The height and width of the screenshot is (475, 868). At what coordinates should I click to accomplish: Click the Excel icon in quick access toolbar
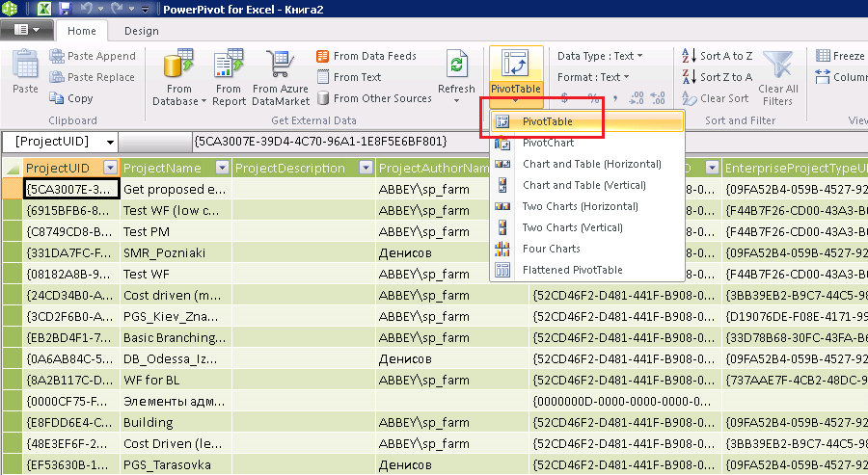[43, 9]
